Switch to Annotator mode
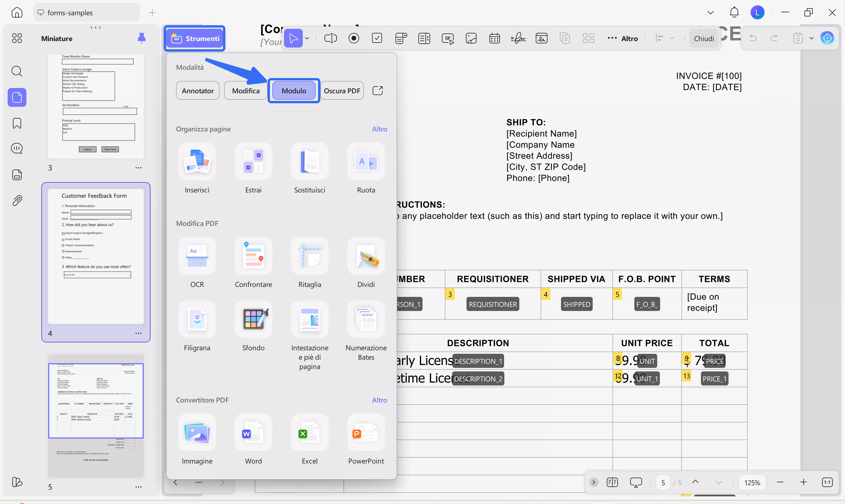The image size is (845, 504). click(x=198, y=91)
